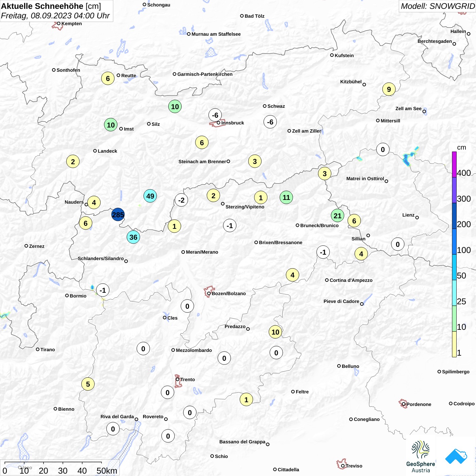Click the Treviso city label
The width and height of the screenshot is (476, 476).
click(x=354, y=466)
